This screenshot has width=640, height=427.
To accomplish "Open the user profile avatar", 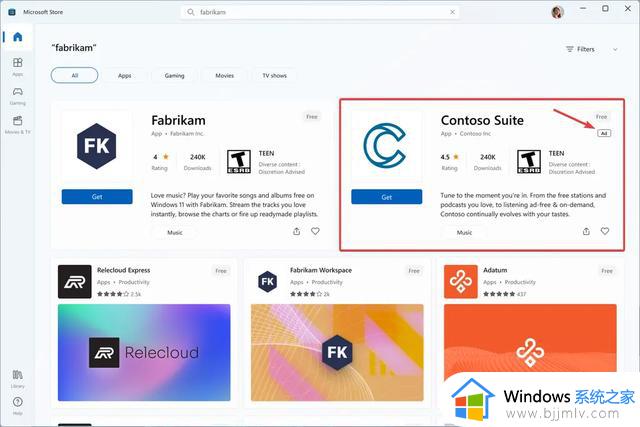I will pos(557,12).
